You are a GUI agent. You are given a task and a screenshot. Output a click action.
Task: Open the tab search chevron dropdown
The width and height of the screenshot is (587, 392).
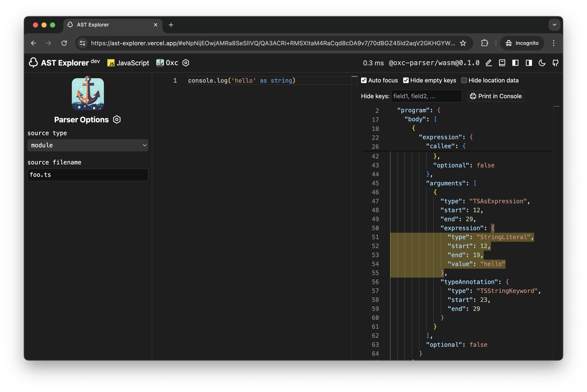(x=554, y=25)
